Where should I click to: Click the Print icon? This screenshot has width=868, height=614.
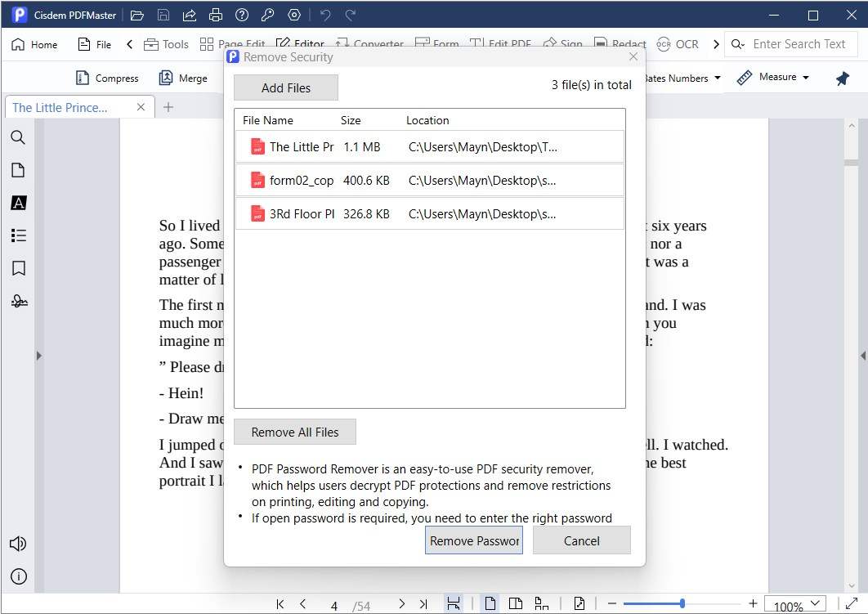(x=216, y=15)
